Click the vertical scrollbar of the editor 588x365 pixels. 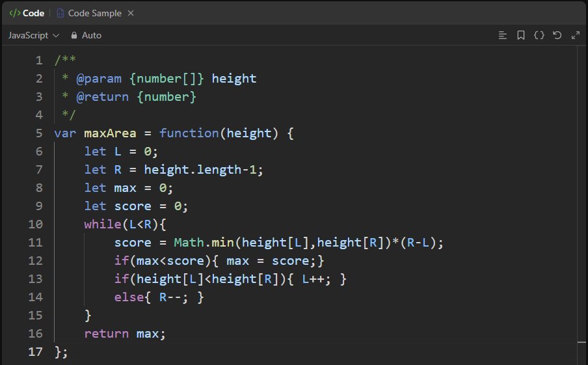tap(581, 204)
